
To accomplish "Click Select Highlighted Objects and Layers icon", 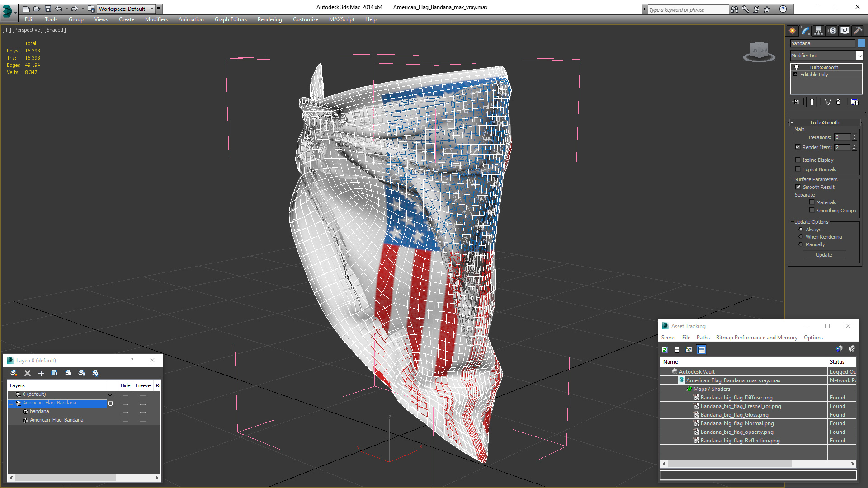I will point(55,373).
